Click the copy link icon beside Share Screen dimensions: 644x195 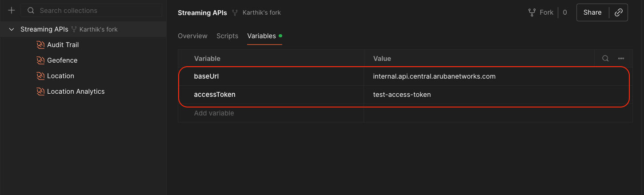(x=618, y=12)
